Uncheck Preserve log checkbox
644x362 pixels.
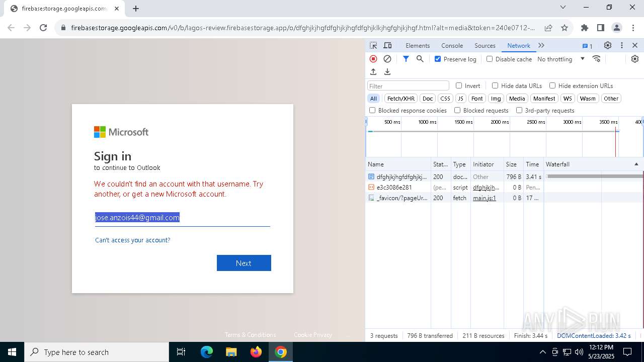point(438,59)
